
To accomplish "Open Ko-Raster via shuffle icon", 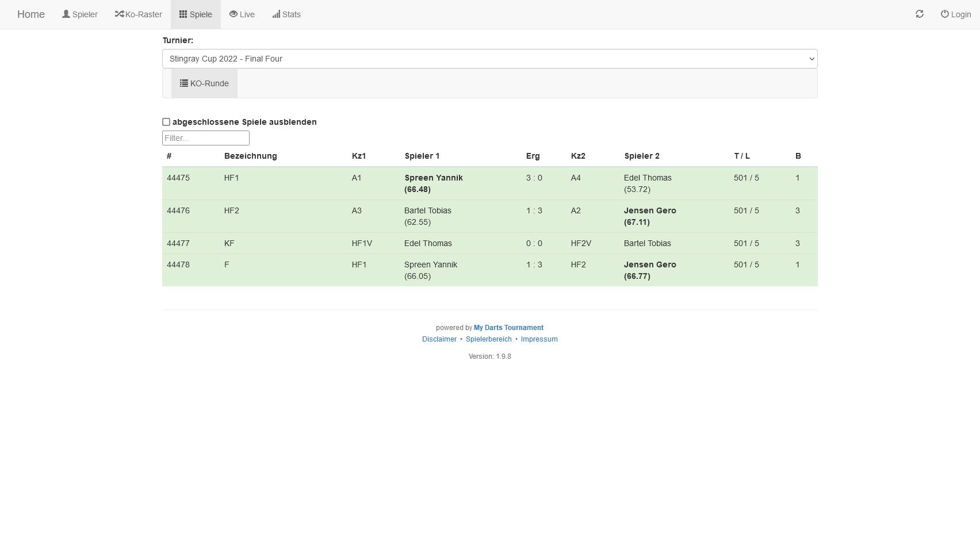I will pos(119,14).
